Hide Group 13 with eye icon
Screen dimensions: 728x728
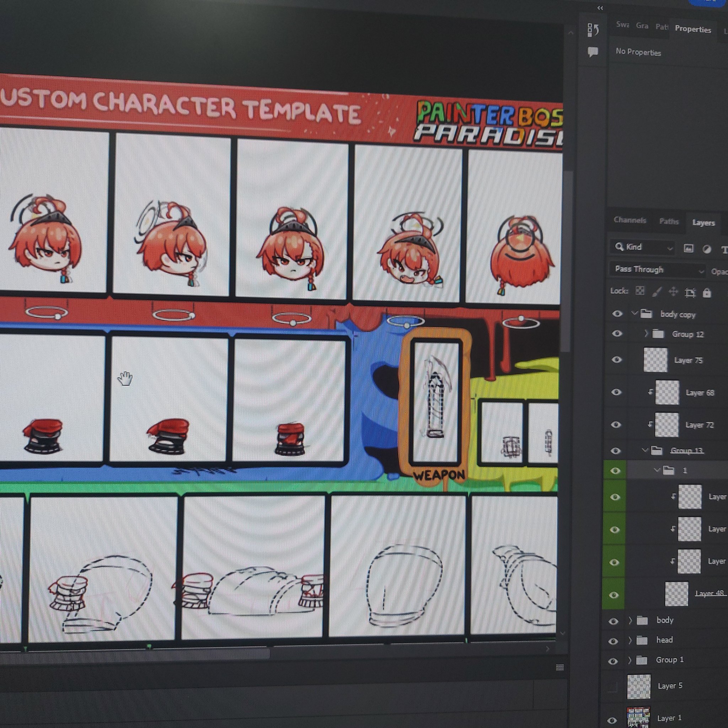[x=615, y=451]
